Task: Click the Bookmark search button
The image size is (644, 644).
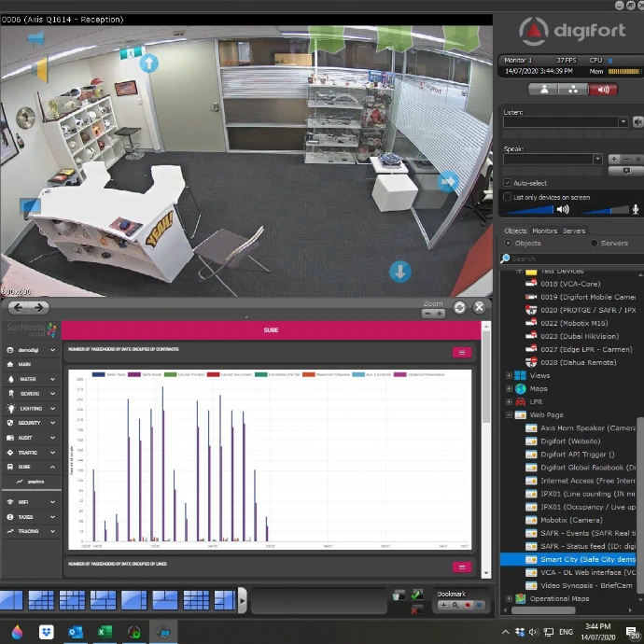Action: click(455, 606)
